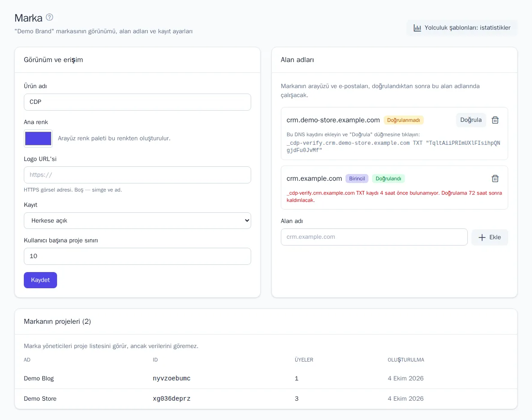Click the Ekle button to add domain

click(x=490, y=237)
